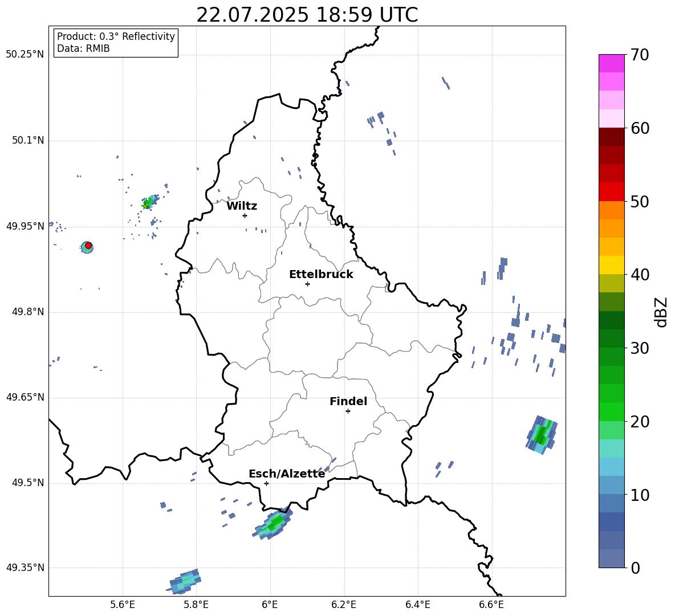Click the Esch/Alzette station cross marker
Screen dimensions: 675x616
[x=266, y=483]
